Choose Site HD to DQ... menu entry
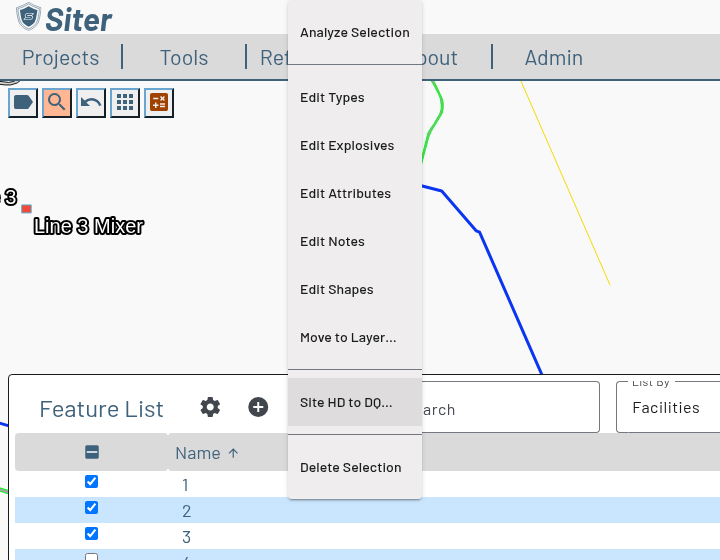The width and height of the screenshot is (720, 560). point(354,403)
